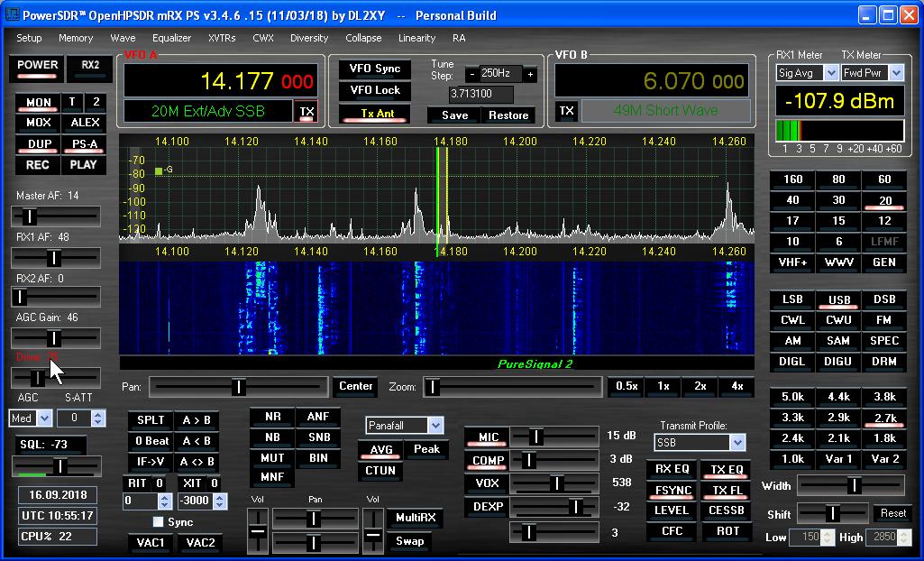
Task: Switch to LSB mode
Action: (x=792, y=299)
